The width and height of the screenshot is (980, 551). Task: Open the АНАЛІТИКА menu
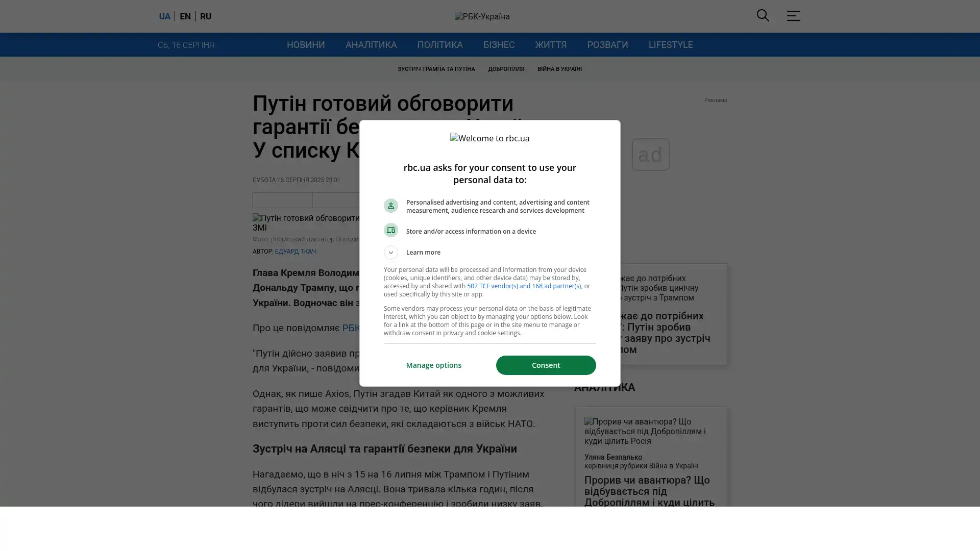coord(371,45)
